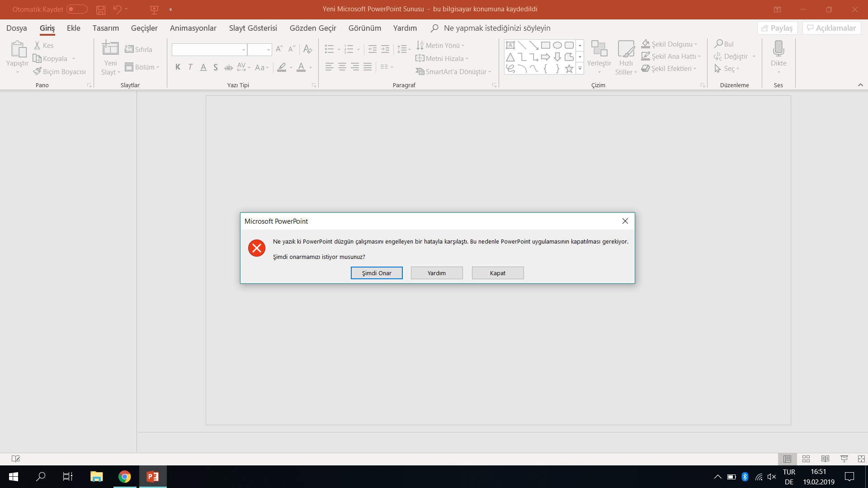Expand the shapes gallery more arrow
This screenshot has width=868, height=488.
point(580,69)
